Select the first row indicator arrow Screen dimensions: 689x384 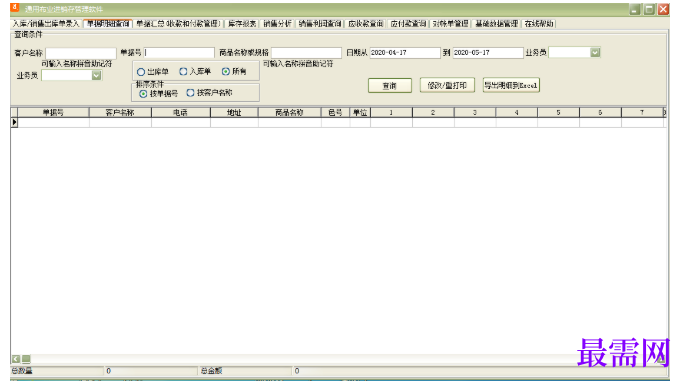[x=14, y=122]
